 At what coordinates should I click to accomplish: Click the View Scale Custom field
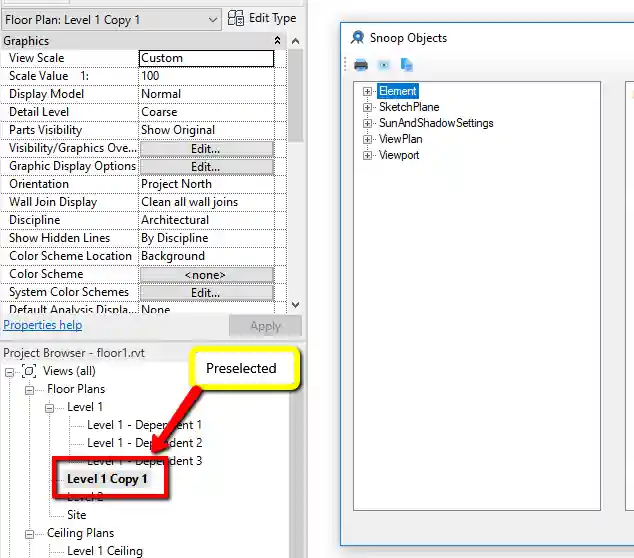click(206, 58)
